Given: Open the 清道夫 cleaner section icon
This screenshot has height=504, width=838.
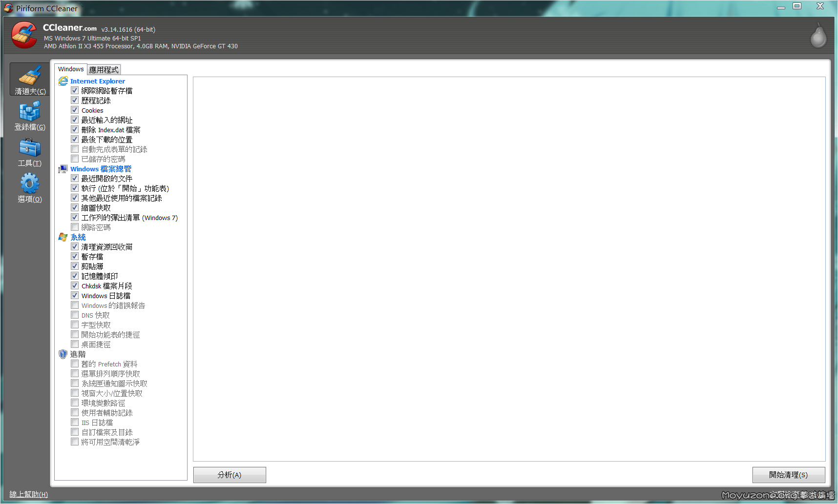Looking at the screenshot, I should [30, 76].
